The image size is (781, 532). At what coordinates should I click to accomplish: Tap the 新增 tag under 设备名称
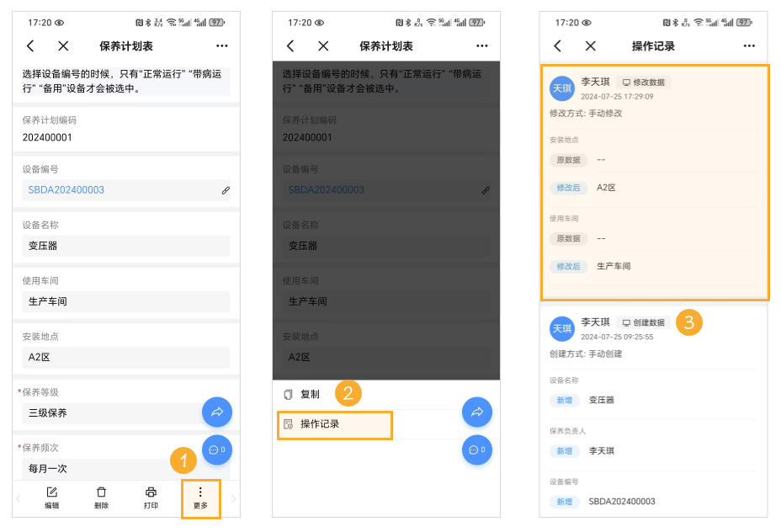pos(564,400)
